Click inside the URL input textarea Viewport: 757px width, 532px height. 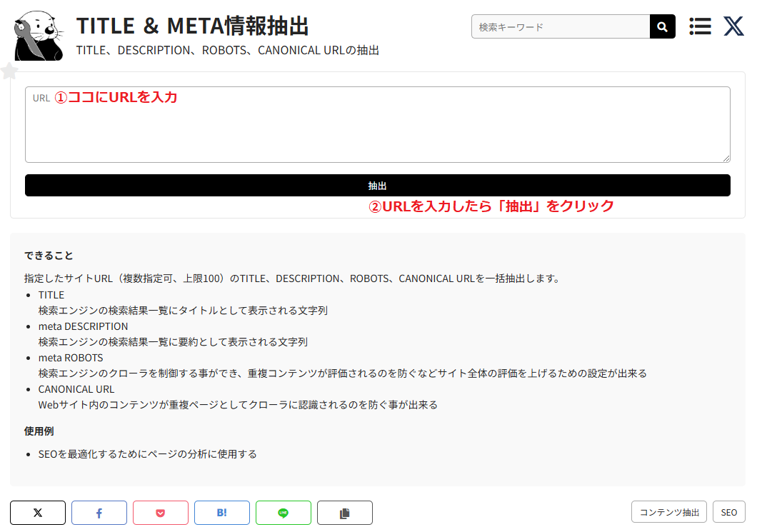point(377,124)
